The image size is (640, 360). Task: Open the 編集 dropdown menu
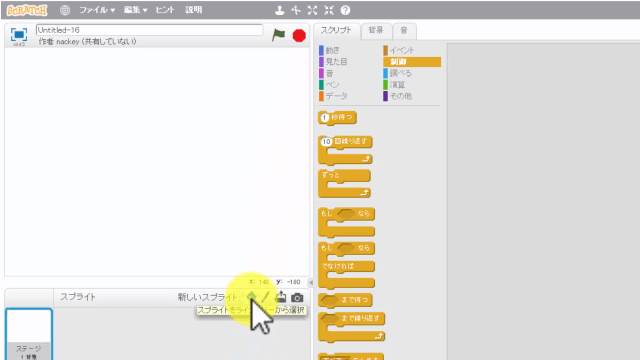136,10
